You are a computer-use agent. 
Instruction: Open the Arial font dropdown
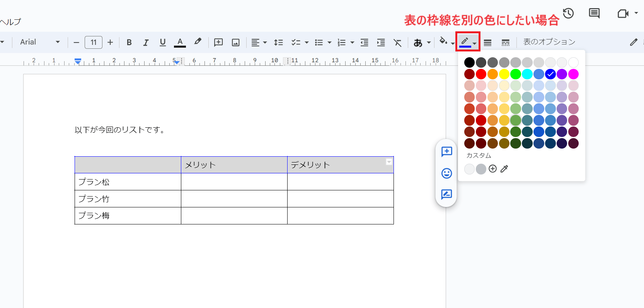(x=40, y=42)
